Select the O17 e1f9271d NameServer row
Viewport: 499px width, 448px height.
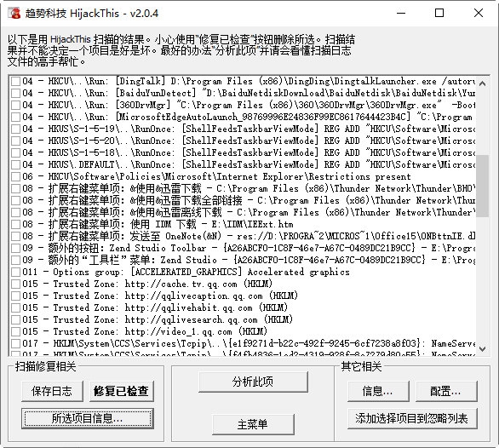244,343
